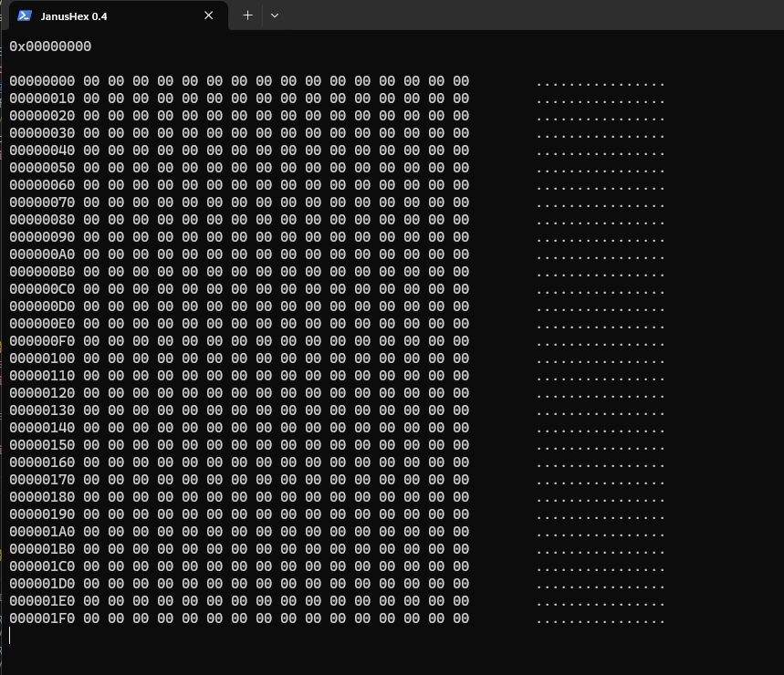Click offset 00000060 row label
The image size is (784, 675).
[42, 185]
